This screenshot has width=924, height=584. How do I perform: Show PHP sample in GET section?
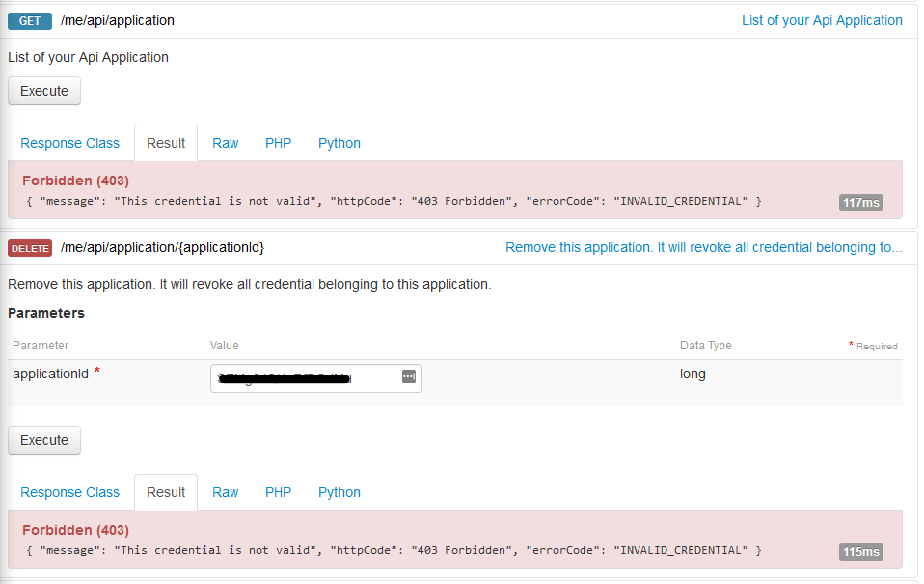[x=278, y=143]
